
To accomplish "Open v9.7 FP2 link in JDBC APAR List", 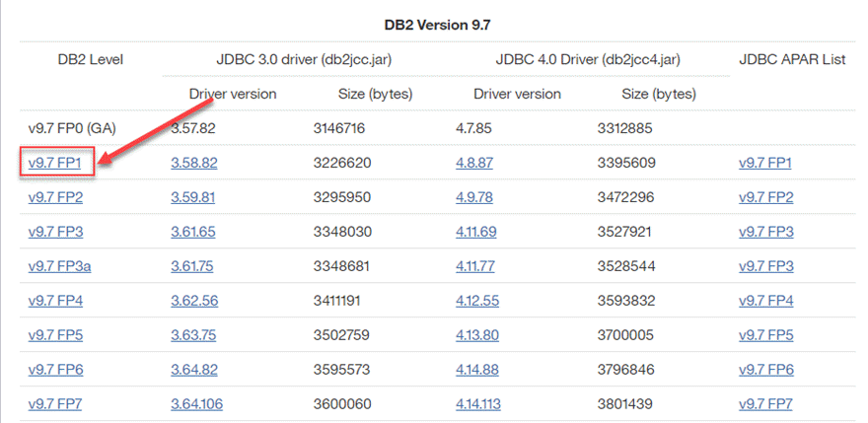I will pyautogui.click(x=766, y=197).
